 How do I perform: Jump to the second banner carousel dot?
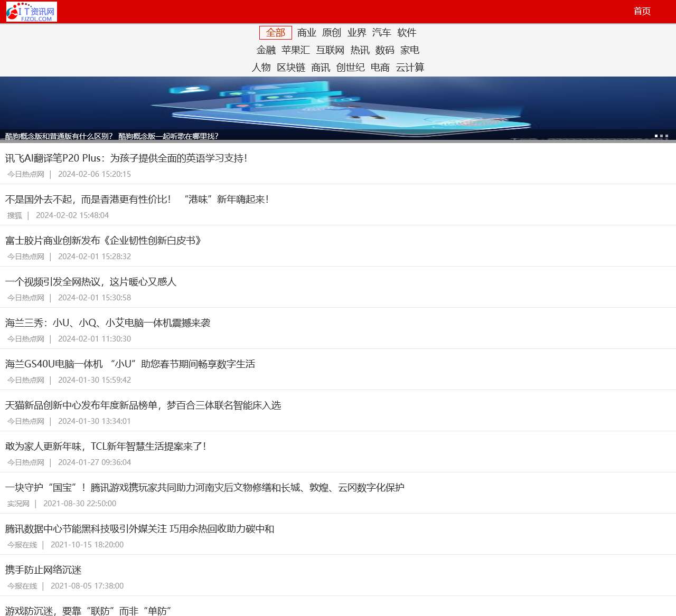click(x=661, y=136)
